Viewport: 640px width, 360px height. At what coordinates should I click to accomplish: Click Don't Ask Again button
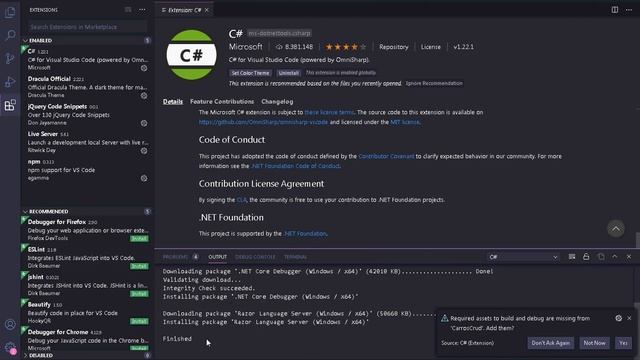[x=551, y=343]
